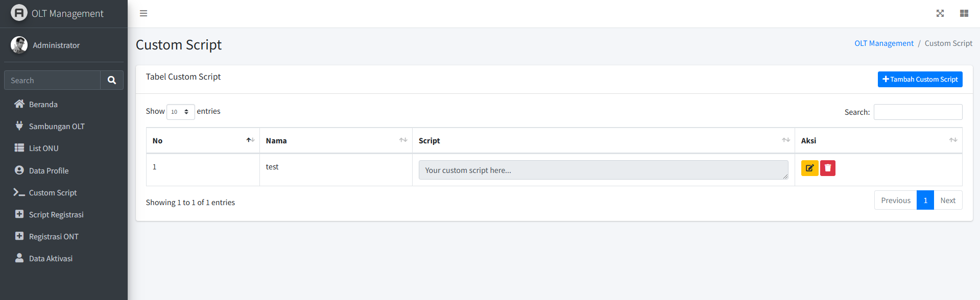Viewport: 980px width, 300px height.
Task: Click the Next pagination button
Action: coord(948,200)
